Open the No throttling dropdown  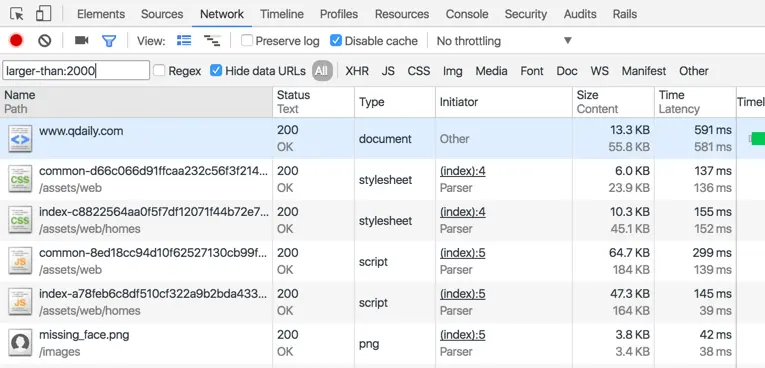click(x=504, y=41)
